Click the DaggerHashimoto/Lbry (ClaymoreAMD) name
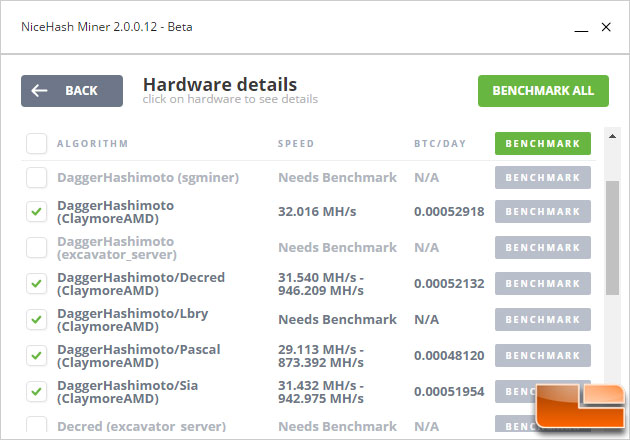This screenshot has width=630, height=440. click(133, 320)
